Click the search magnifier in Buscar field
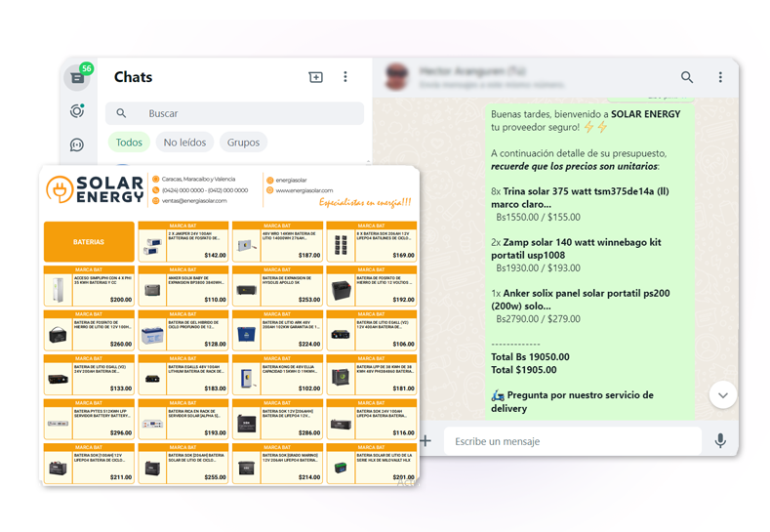The height and width of the screenshot is (532, 770). (121, 113)
